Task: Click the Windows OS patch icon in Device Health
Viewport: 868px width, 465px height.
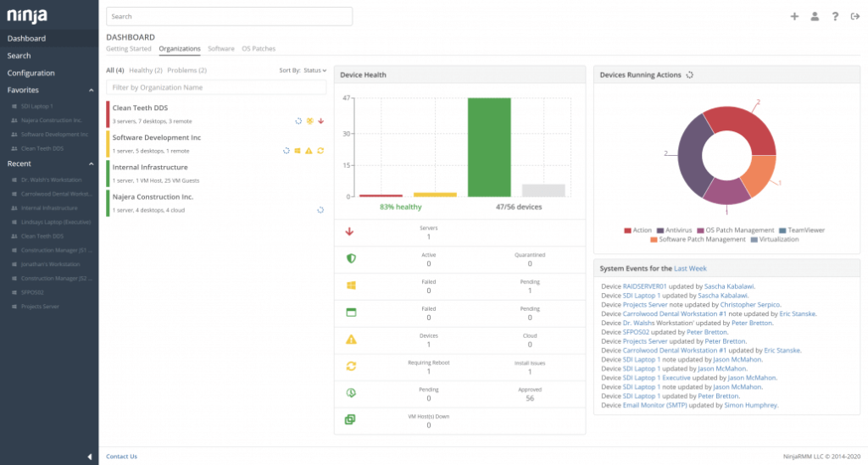Action: tap(351, 285)
